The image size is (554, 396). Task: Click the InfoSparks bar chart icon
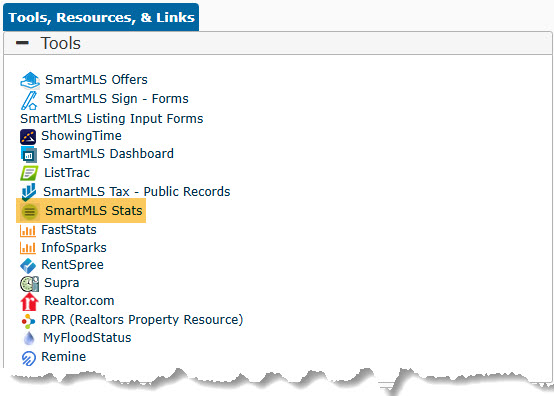click(28, 248)
